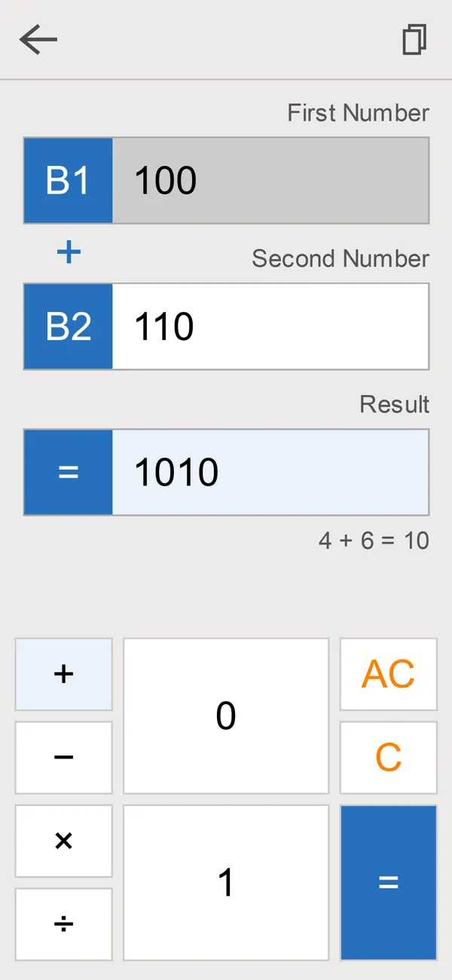Select the multiplication operation key
The height and width of the screenshot is (980, 452).
(x=63, y=841)
